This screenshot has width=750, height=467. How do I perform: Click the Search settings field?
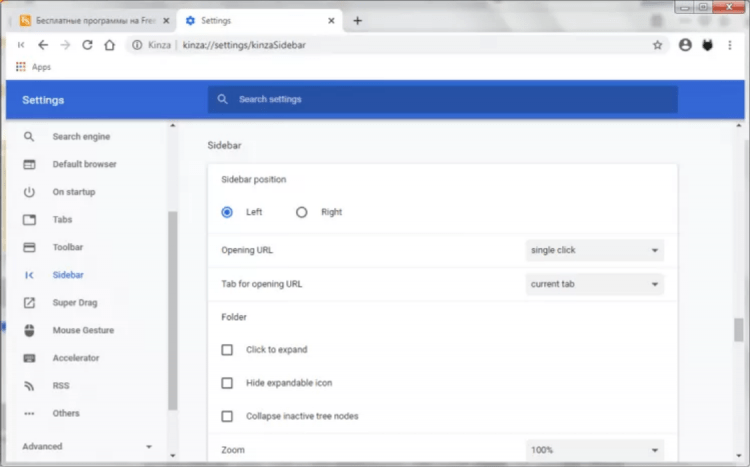(x=442, y=100)
